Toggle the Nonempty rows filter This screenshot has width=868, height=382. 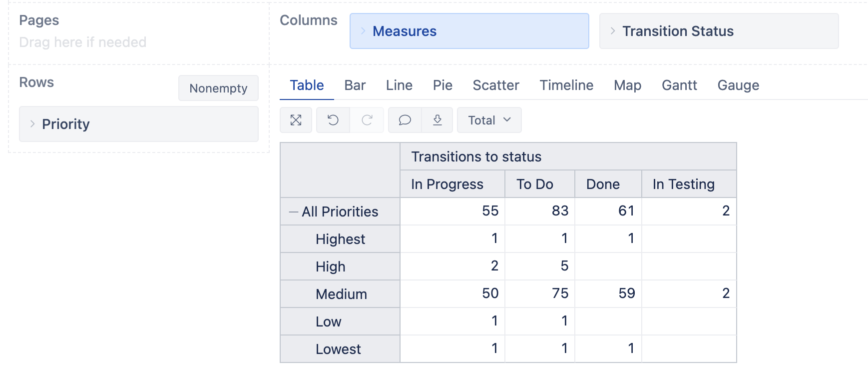(218, 88)
